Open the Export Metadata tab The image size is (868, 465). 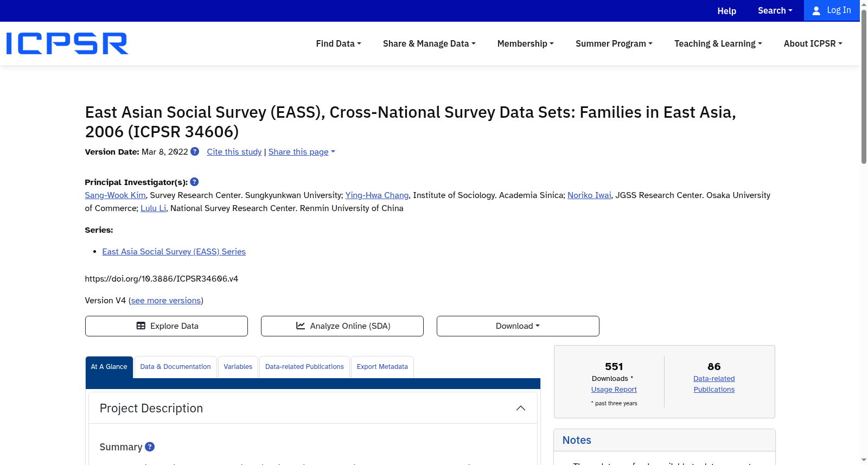382,367
